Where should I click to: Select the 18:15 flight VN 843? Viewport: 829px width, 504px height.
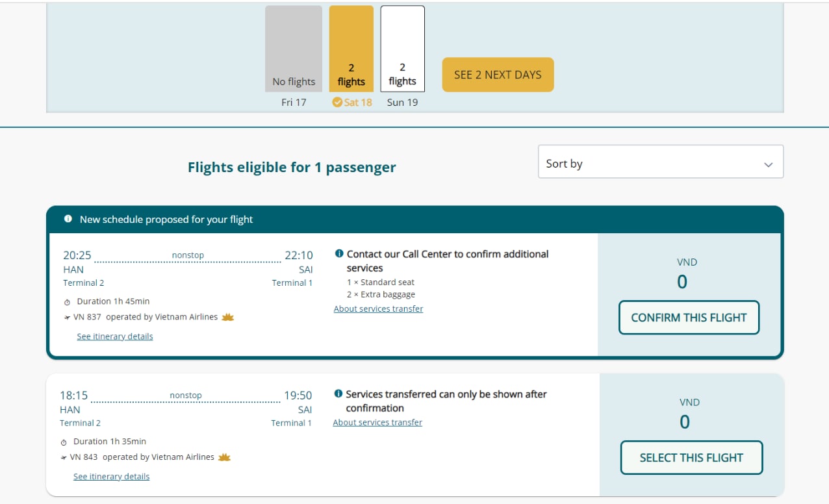pyautogui.click(x=691, y=458)
